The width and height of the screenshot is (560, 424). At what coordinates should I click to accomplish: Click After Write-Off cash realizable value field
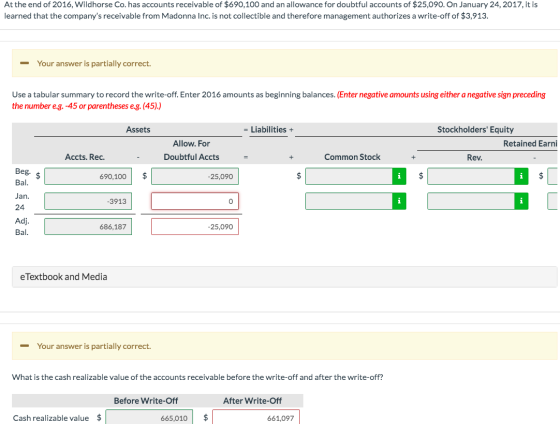click(256, 417)
